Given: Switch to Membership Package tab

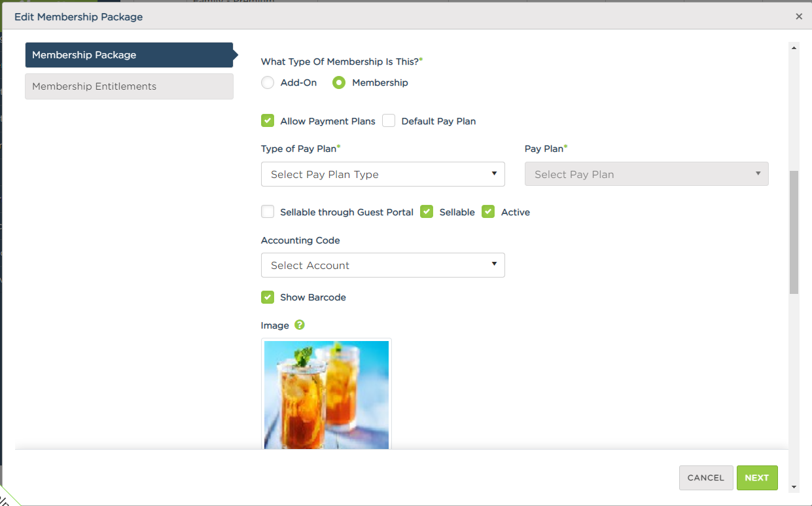Looking at the screenshot, I should pos(129,55).
